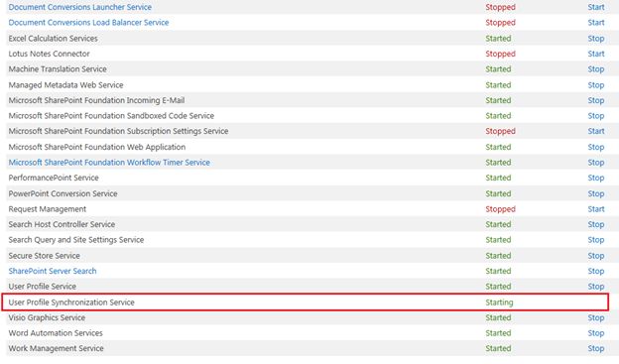Click Stopped status of Request Management

point(500,209)
